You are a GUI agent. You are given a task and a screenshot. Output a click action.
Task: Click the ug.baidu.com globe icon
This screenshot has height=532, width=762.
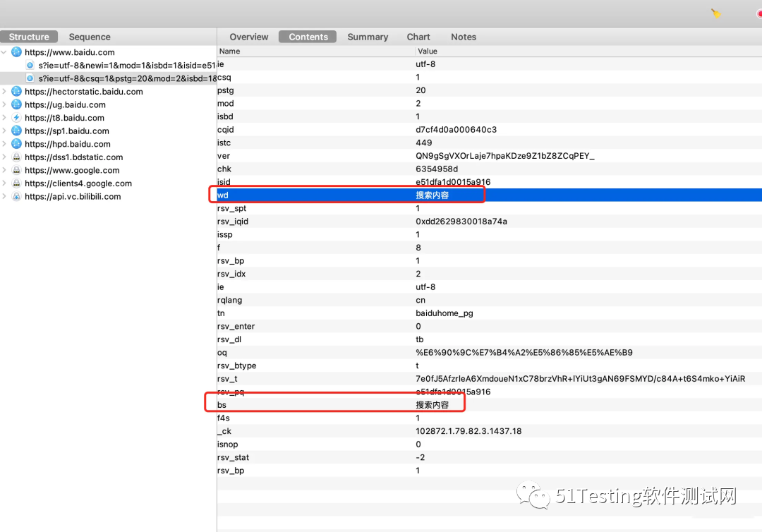(16, 104)
